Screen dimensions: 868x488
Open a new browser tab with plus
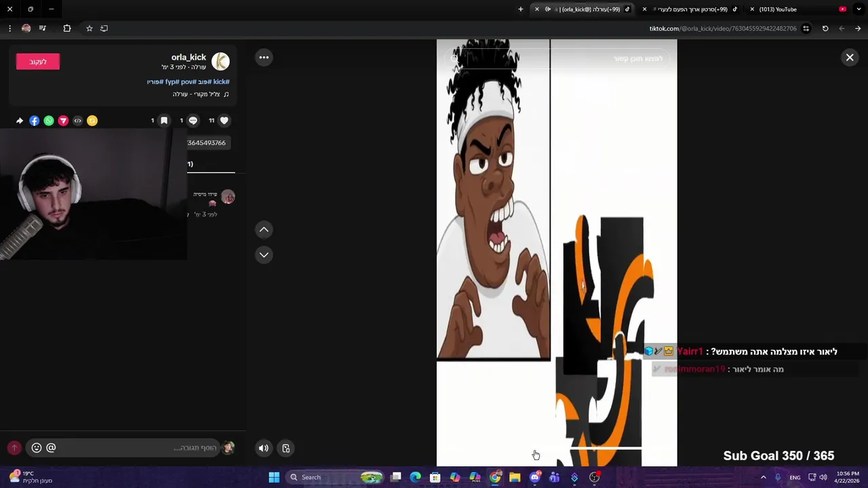click(521, 9)
